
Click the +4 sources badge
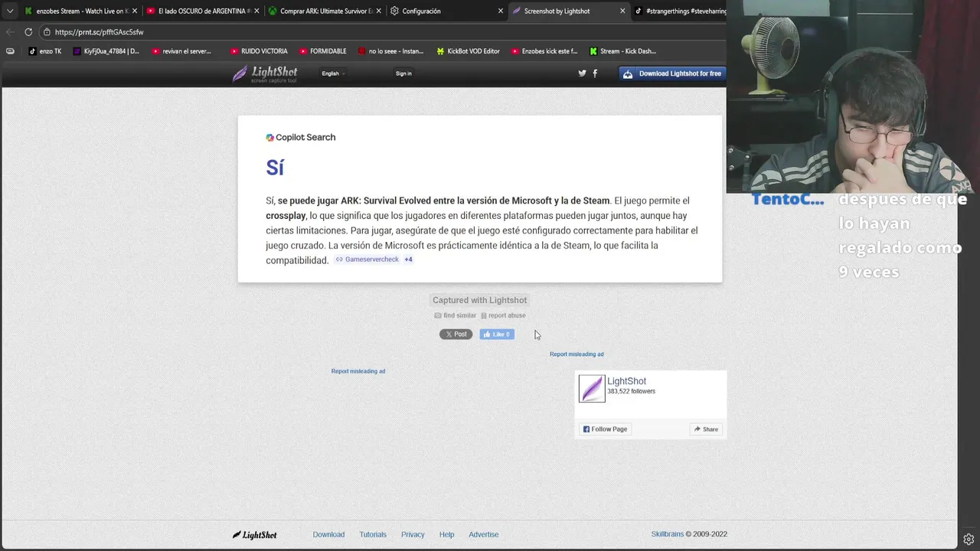tap(408, 259)
